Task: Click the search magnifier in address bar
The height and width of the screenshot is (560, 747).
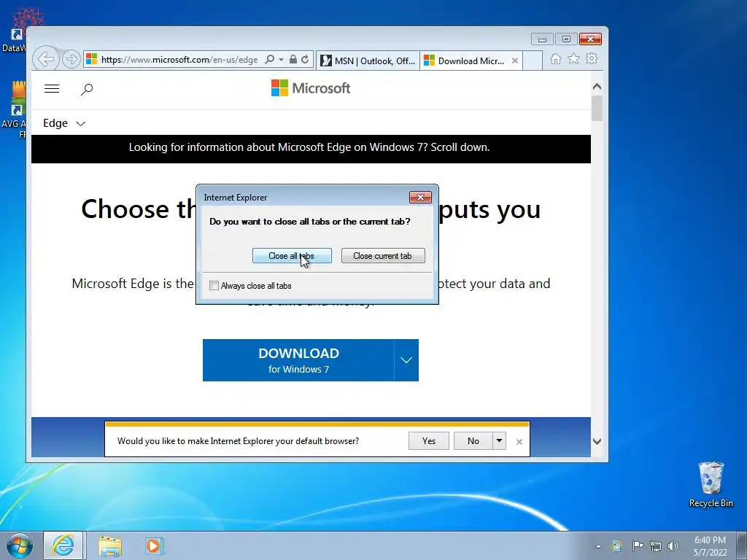Action: (269, 60)
